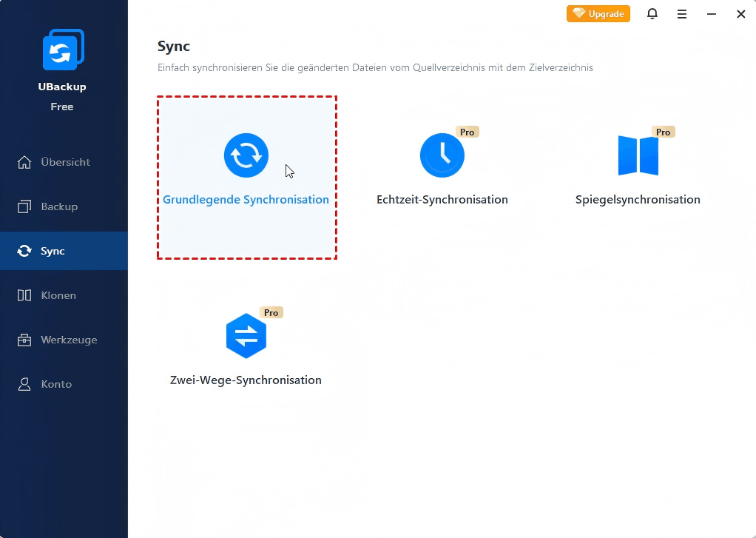Image resolution: width=756 pixels, height=538 pixels.
Task: Click the toolbox icon next to Werkzeuge
Action: pos(24,340)
